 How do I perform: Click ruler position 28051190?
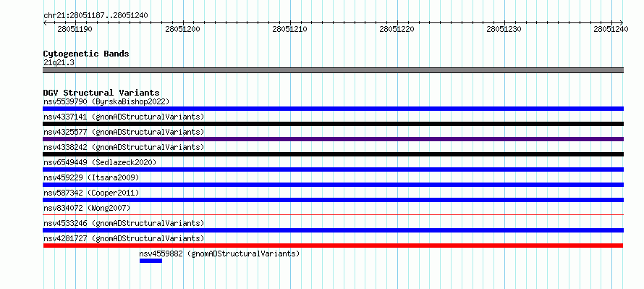pyautogui.click(x=75, y=29)
